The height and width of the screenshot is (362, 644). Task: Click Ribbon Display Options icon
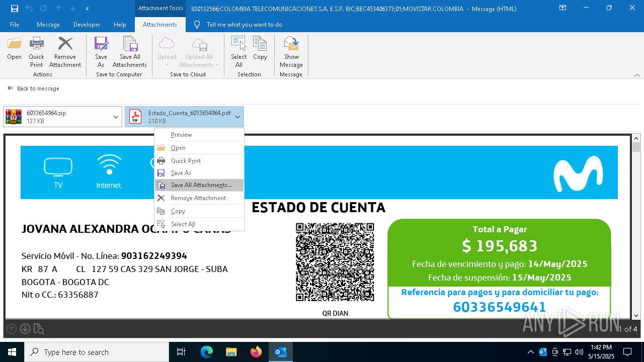click(x=562, y=8)
